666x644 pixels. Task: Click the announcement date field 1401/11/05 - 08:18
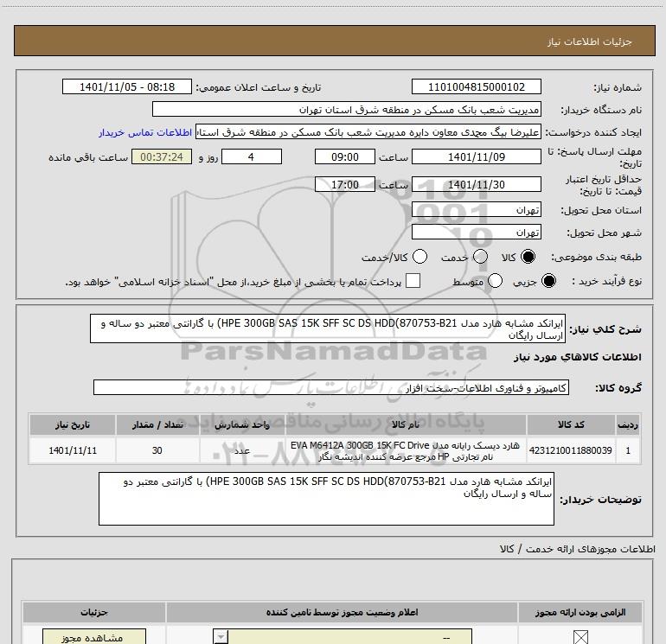[x=127, y=87]
